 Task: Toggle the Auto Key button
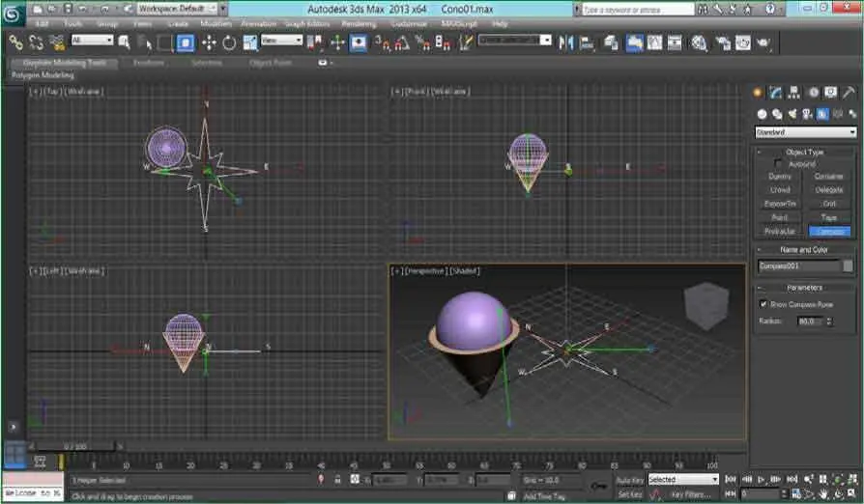pyautogui.click(x=630, y=480)
